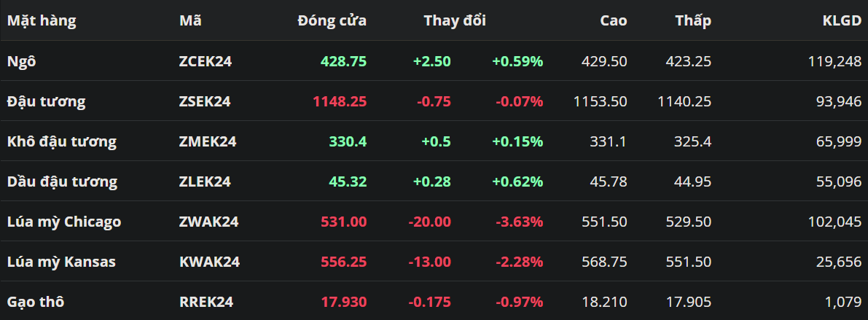Select the Đậu tương commodity name

(46, 101)
